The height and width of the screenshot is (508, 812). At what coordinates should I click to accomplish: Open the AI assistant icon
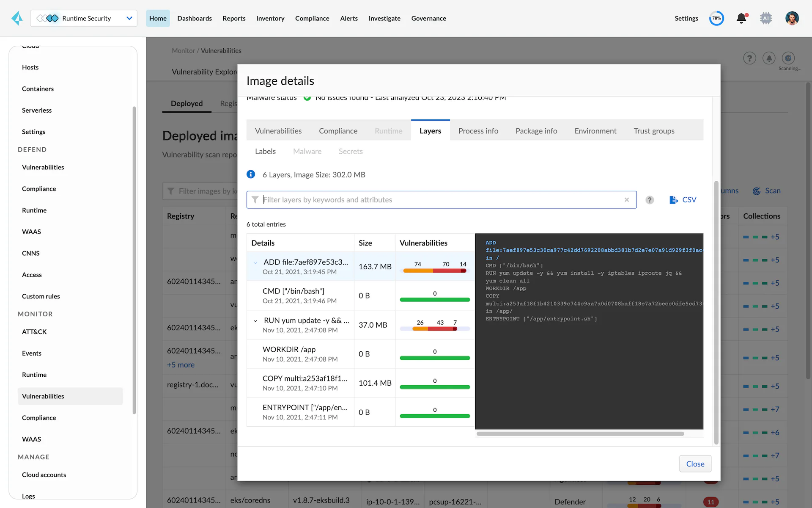pyautogui.click(x=766, y=18)
